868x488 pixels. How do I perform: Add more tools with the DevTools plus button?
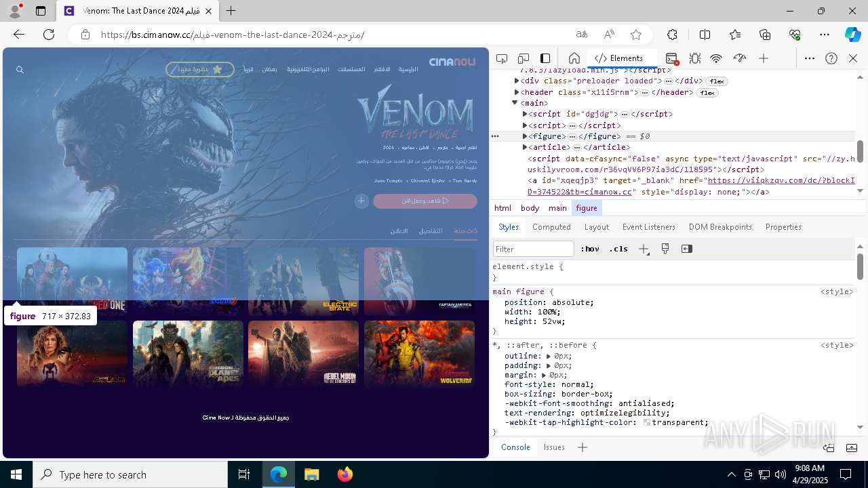(764, 58)
